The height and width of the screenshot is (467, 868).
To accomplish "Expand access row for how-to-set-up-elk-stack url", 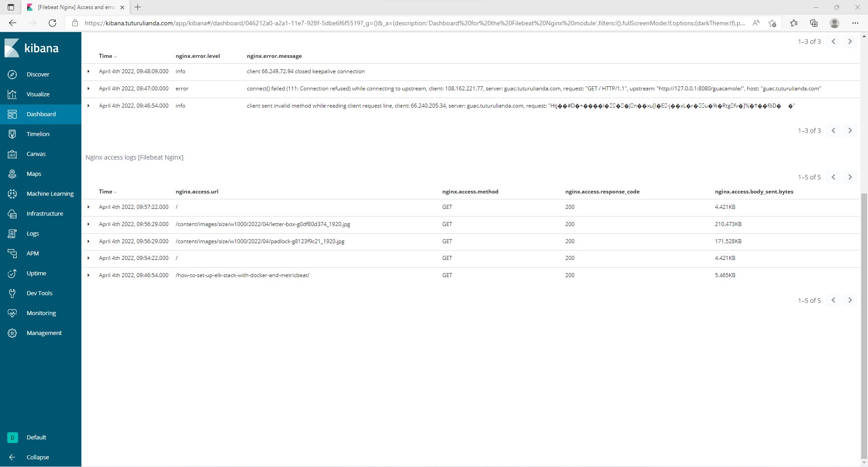I will click(x=89, y=275).
